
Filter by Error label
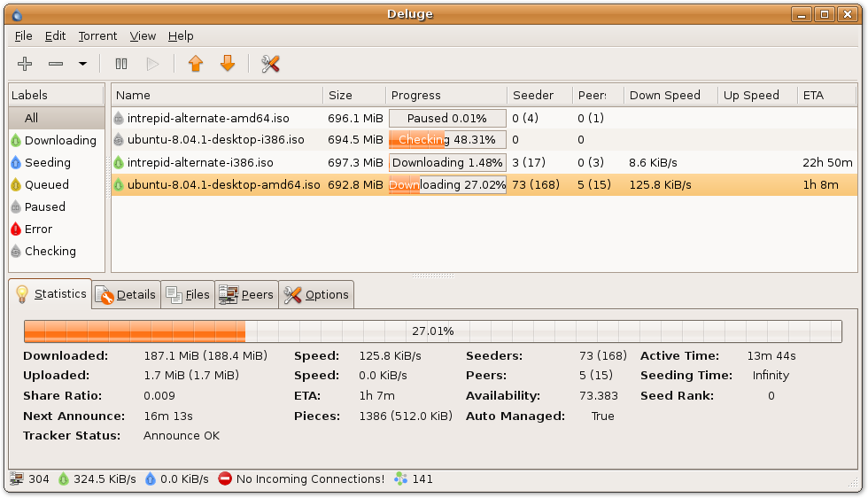tap(57, 229)
